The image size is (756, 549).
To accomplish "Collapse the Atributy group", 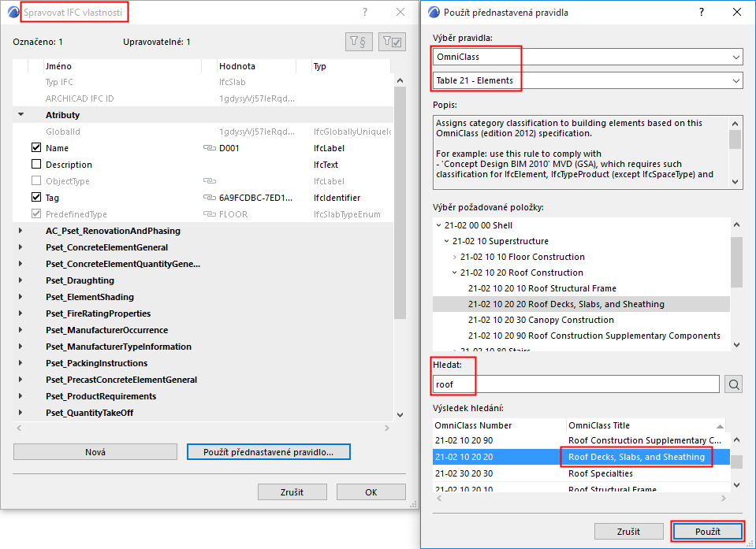I will (20, 115).
